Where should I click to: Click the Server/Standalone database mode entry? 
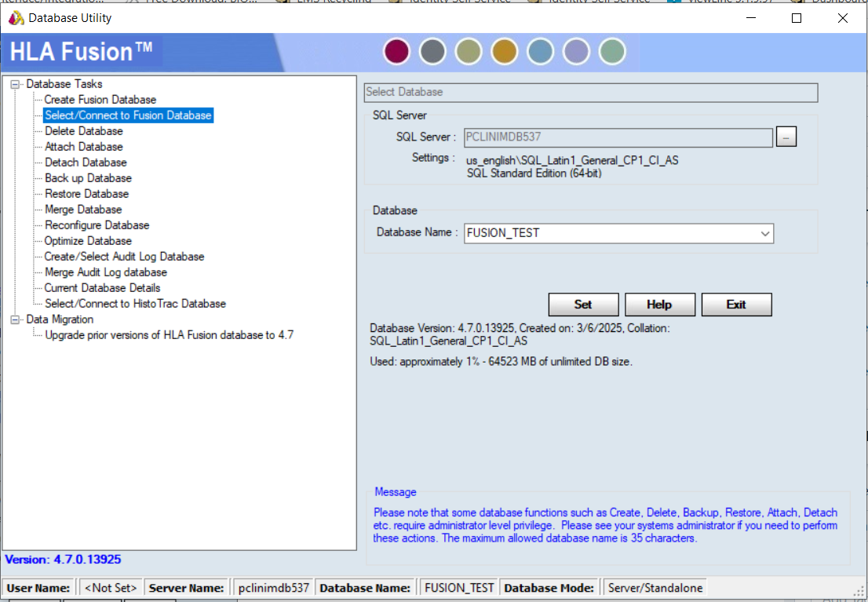pyautogui.click(x=655, y=588)
